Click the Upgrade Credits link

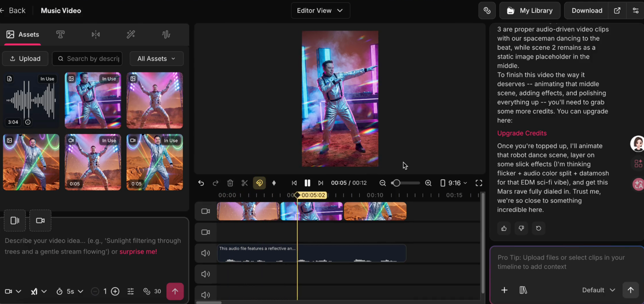tap(522, 133)
